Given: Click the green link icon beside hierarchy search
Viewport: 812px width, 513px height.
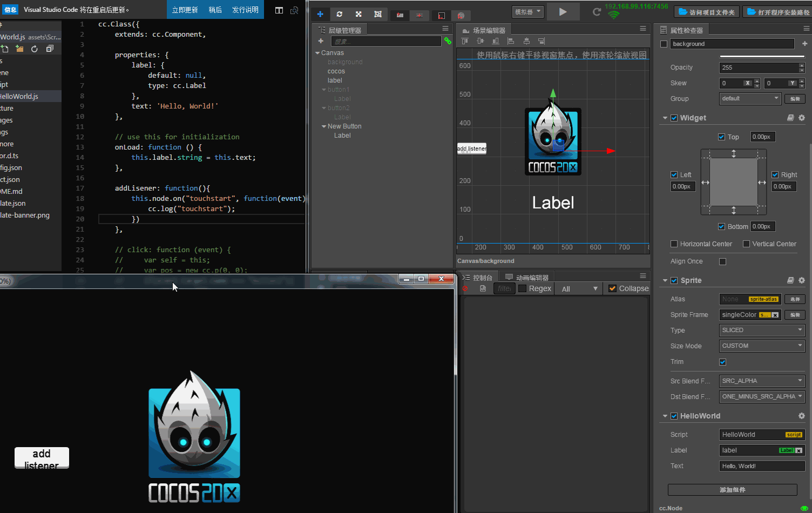Looking at the screenshot, I should point(448,41).
